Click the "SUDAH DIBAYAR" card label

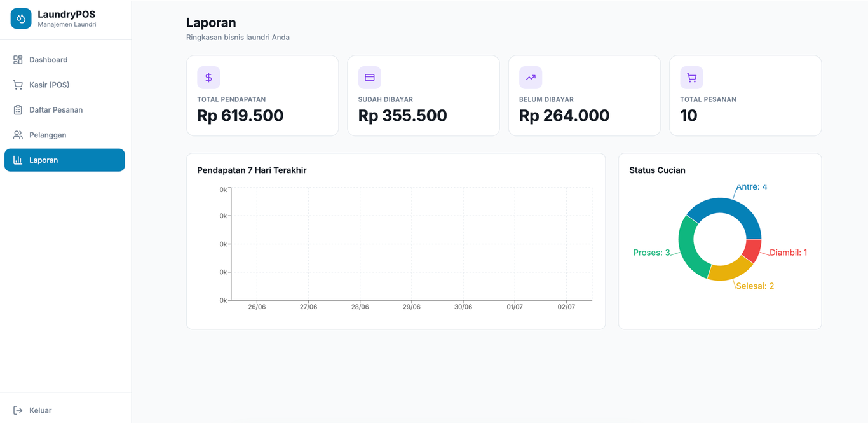[x=386, y=99]
